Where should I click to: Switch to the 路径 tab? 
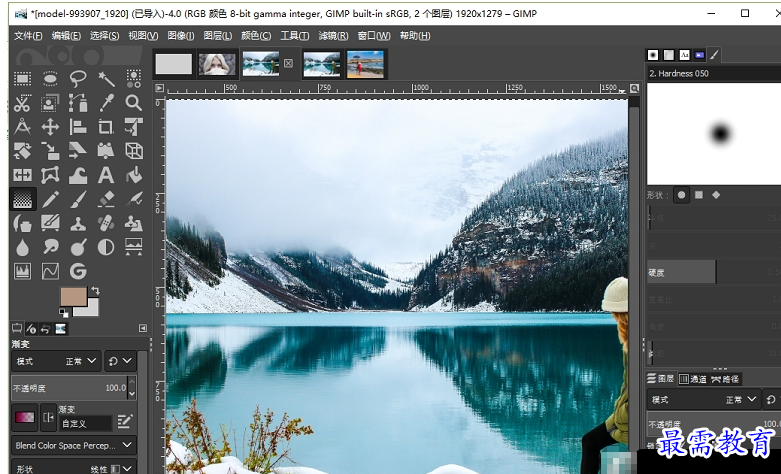(x=725, y=379)
